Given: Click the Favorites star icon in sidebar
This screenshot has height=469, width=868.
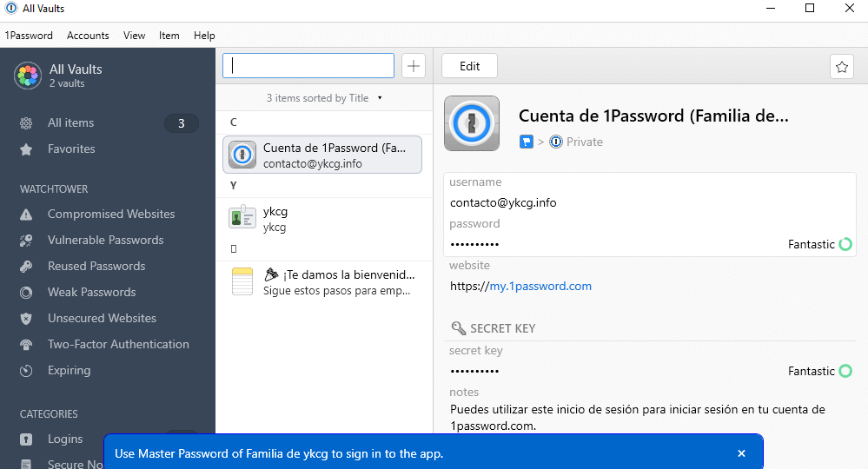Looking at the screenshot, I should click(x=26, y=149).
